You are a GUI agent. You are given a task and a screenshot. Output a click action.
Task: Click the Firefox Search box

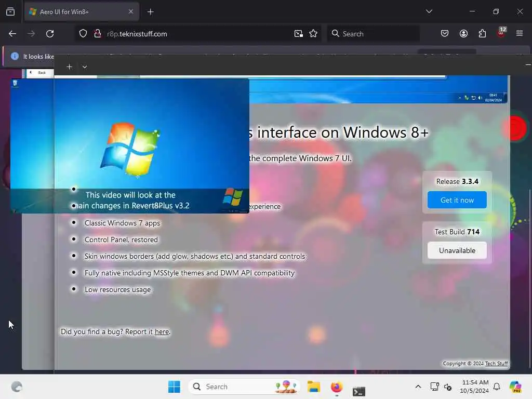click(373, 34)
